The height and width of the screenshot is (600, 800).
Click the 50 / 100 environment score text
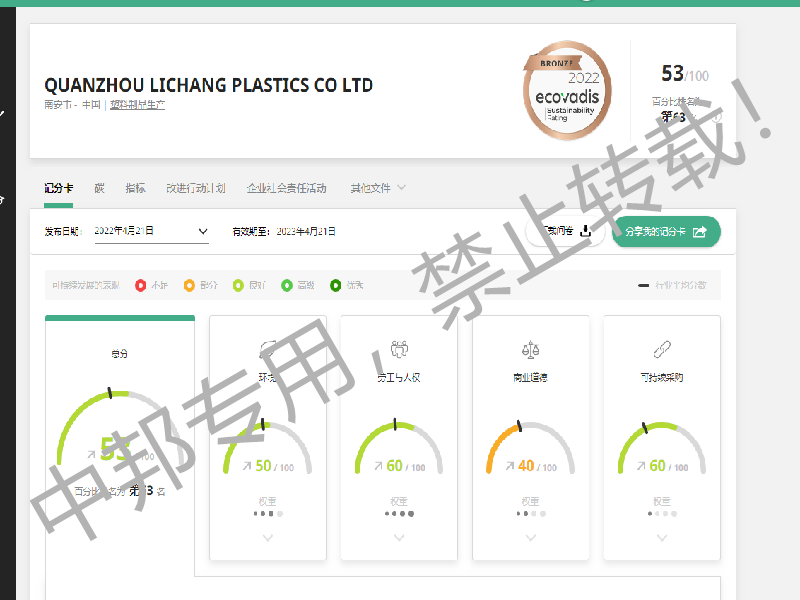274,466
